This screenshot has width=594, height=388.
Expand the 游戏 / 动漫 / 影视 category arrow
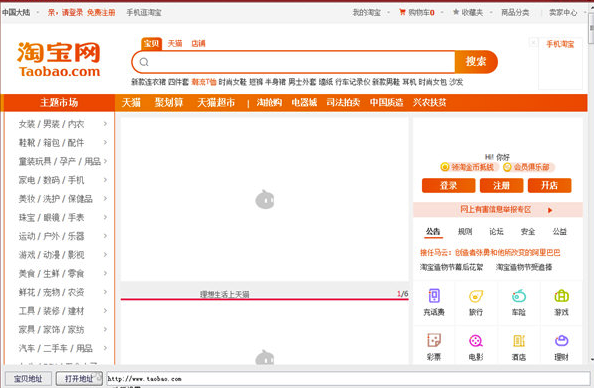[x=105, y=255]
